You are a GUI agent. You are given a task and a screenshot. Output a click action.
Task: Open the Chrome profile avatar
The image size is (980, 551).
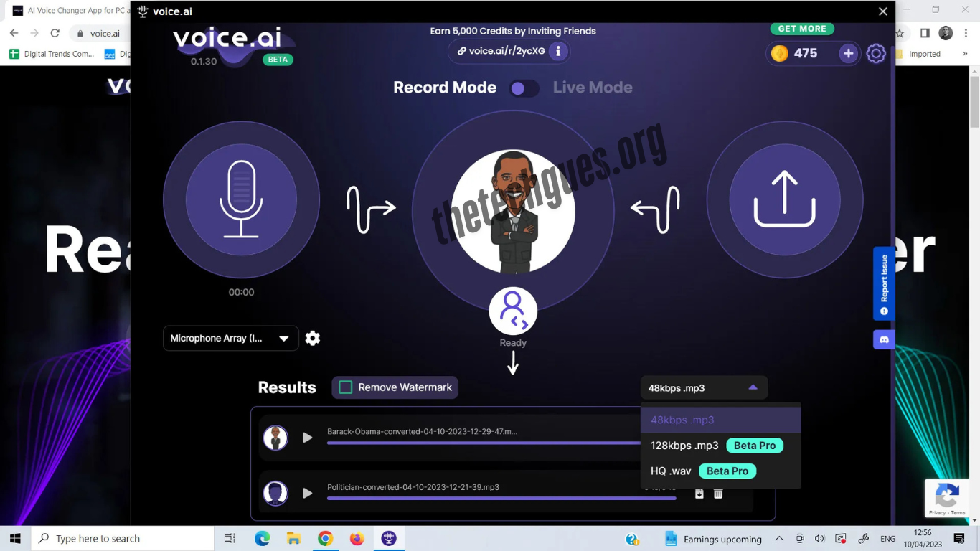coord(946,33)
